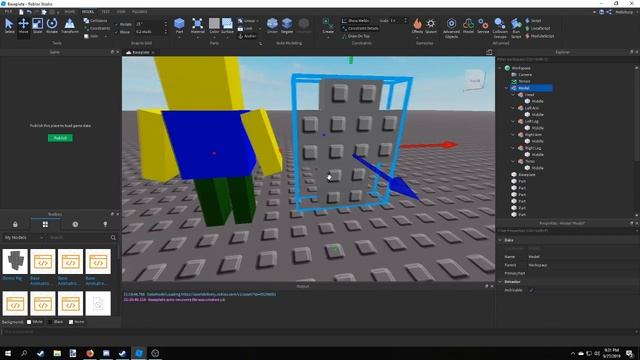The height and width of the screenshot is (360, 640).
Task: Insert a Spawn location
Action: pos(431,26)
